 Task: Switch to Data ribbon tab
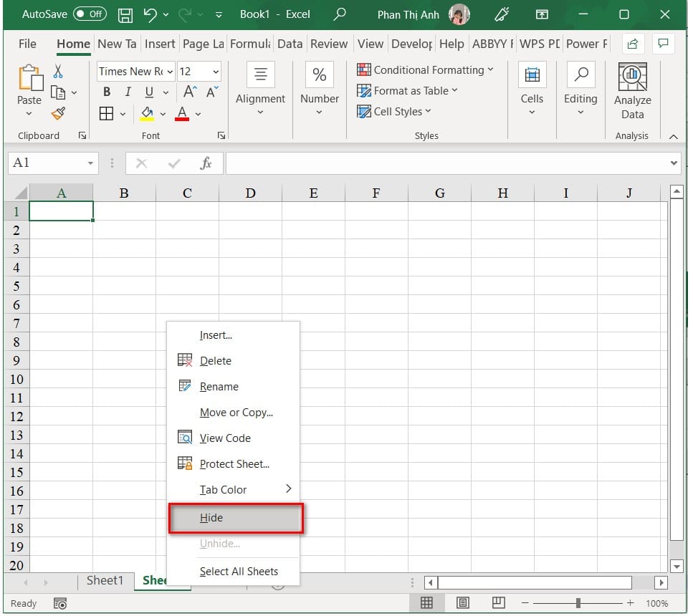point(290,44)
